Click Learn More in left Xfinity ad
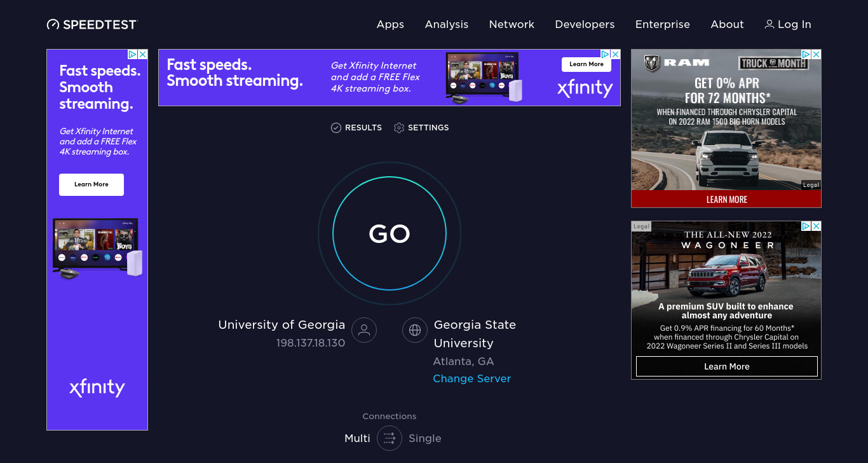 tap(92, 184)
